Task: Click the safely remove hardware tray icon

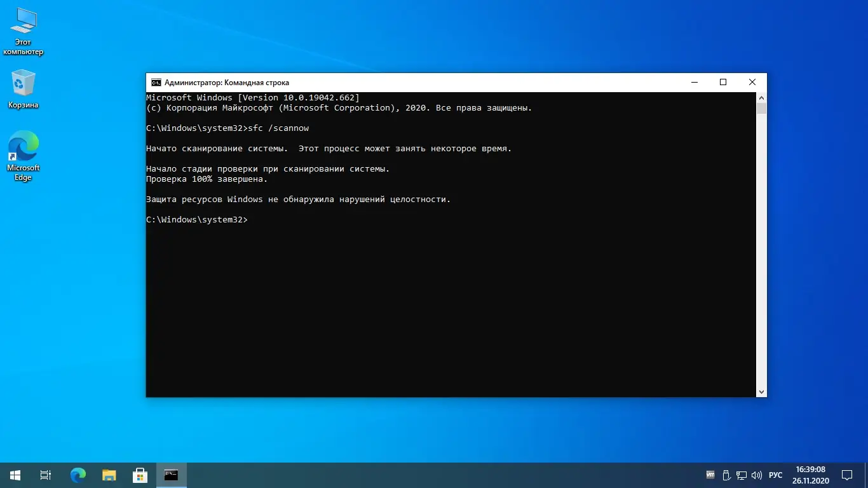Action: pos(727,475)
